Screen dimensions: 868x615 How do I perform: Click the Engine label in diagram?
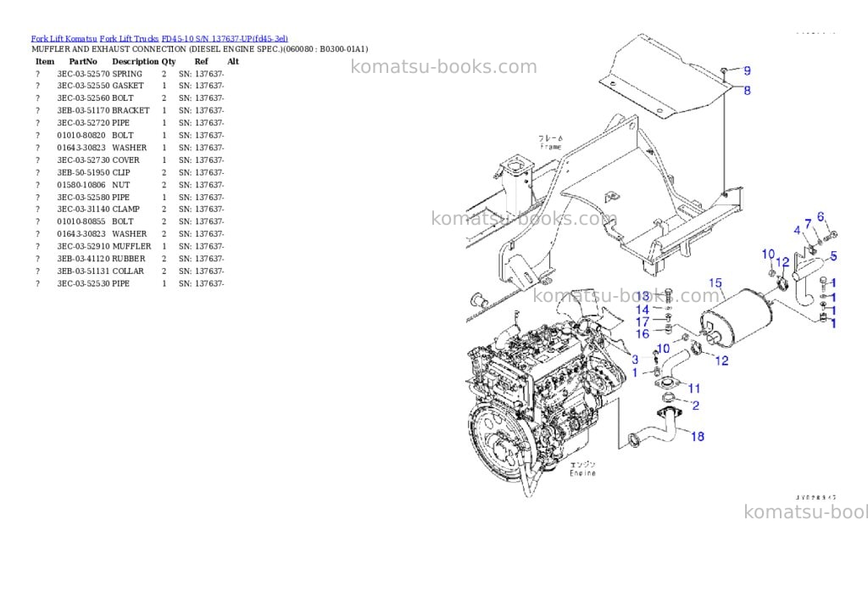click(583, 473)
